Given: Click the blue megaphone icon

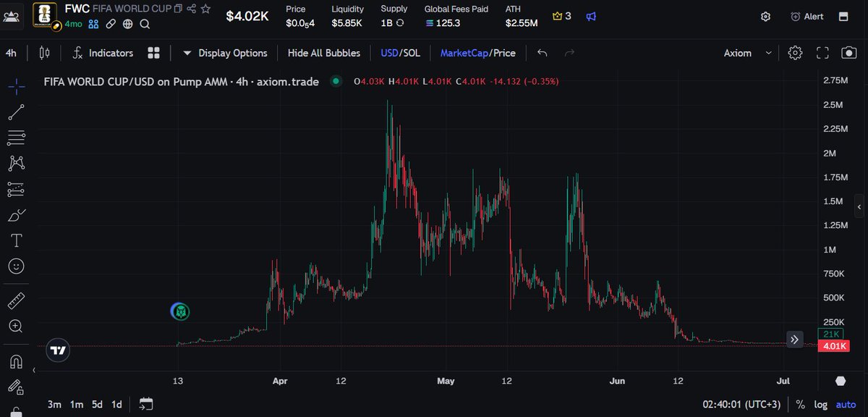Looking at the screenshot, I should (591, 16).
